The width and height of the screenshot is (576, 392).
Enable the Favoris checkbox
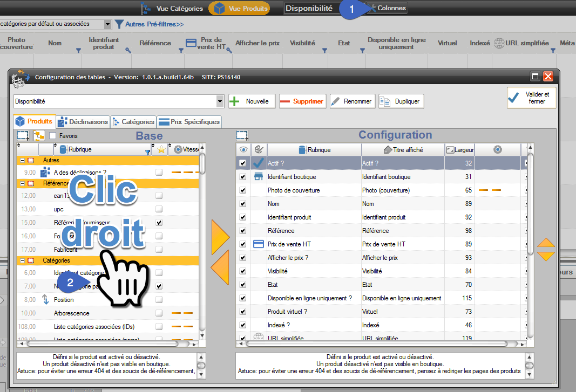pos(53,136)
